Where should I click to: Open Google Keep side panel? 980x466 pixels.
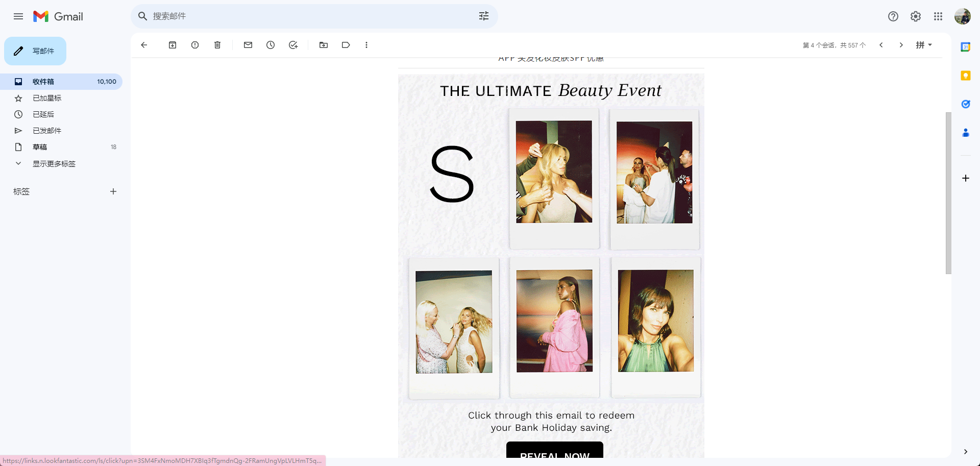[x=966, y=76]
